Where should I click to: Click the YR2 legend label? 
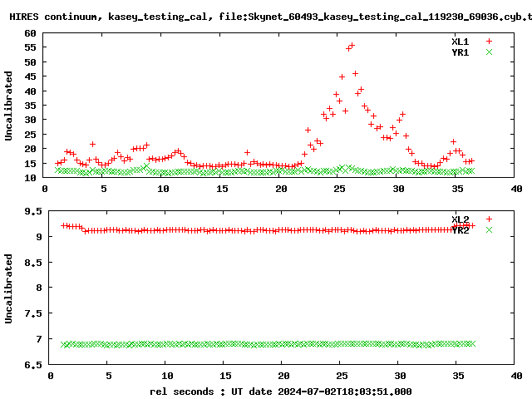(460, 230)
